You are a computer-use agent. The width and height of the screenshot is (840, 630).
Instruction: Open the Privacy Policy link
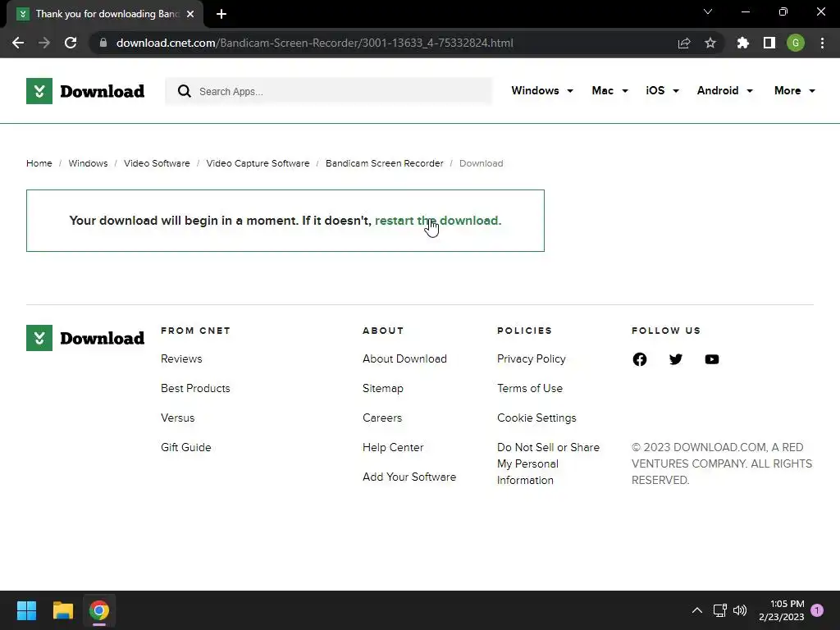pos(532,359)
